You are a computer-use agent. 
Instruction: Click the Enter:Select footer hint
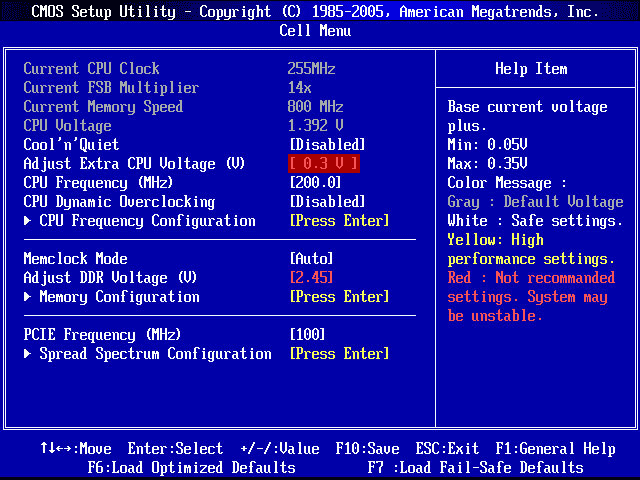click(175, 449)
